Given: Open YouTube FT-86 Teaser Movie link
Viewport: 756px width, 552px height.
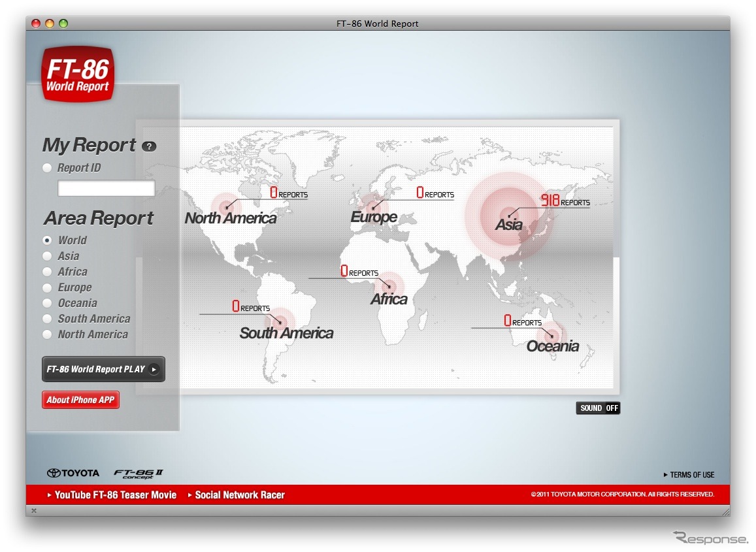Looking at the screenshot, I should tap(112, 495).
